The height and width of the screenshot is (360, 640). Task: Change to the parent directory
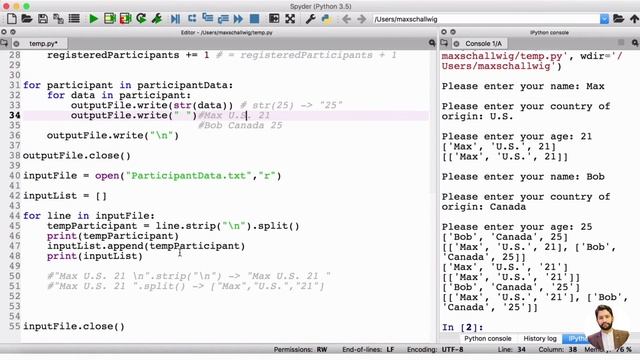pyautogui.click(x=634, y=19)
